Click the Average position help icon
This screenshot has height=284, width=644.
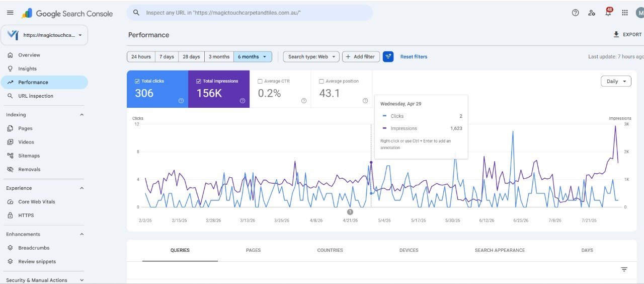[x=365, y=101]
